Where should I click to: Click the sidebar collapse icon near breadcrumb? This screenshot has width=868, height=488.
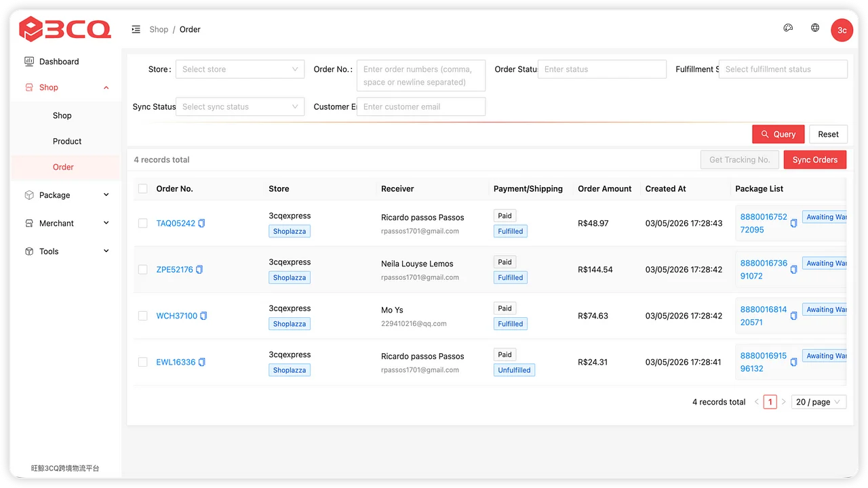pos(136,29)
